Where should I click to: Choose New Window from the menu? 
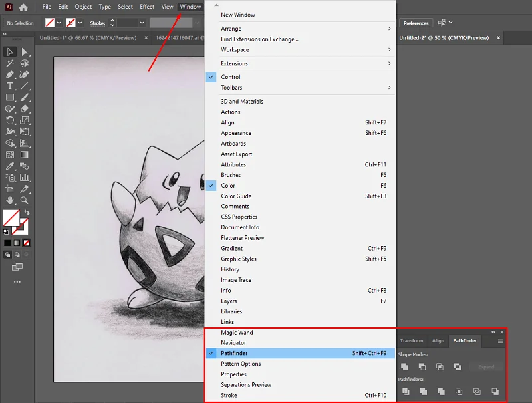click(301, 15)
